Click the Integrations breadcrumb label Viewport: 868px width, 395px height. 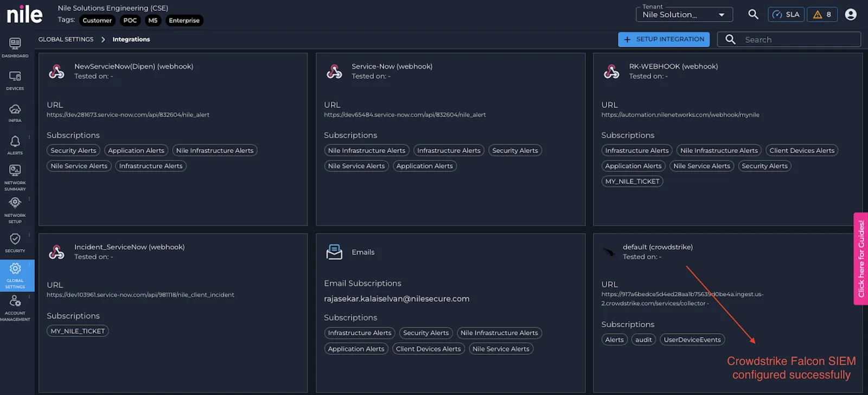click(131, 39)
